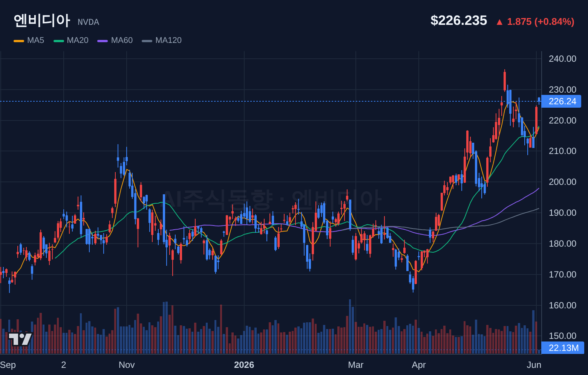Click the MA5 orange legend swatch
Screen dimensions: 588x375
(x=19, y=41)
